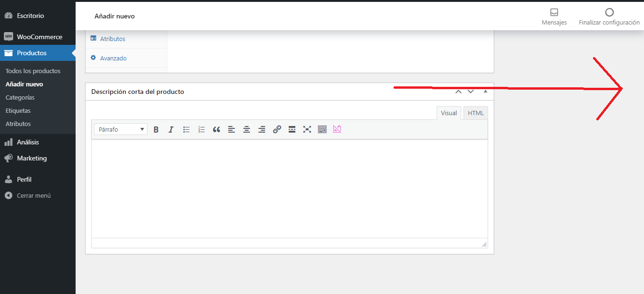Insert a bulleted list

(x=186, y=129)
